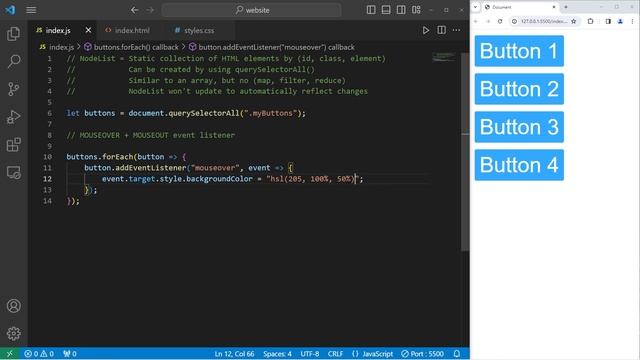Go forward in VS Code navigation

point(150,10)
